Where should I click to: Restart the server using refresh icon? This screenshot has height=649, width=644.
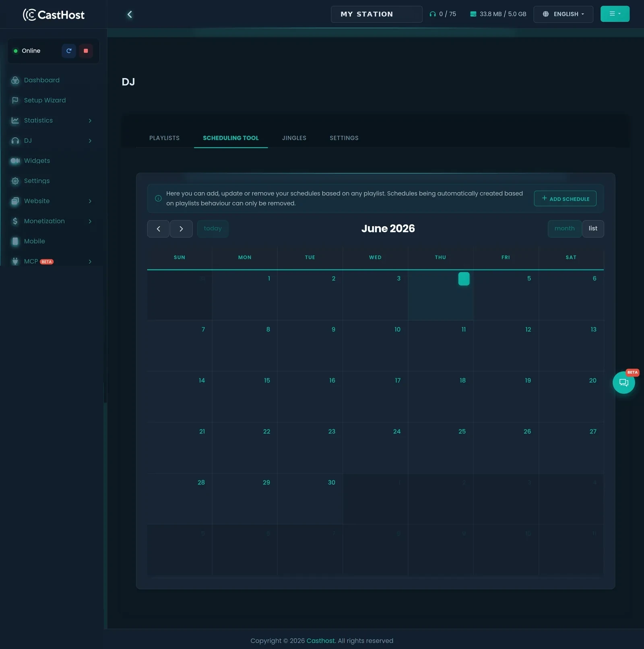tap(69, 51)
